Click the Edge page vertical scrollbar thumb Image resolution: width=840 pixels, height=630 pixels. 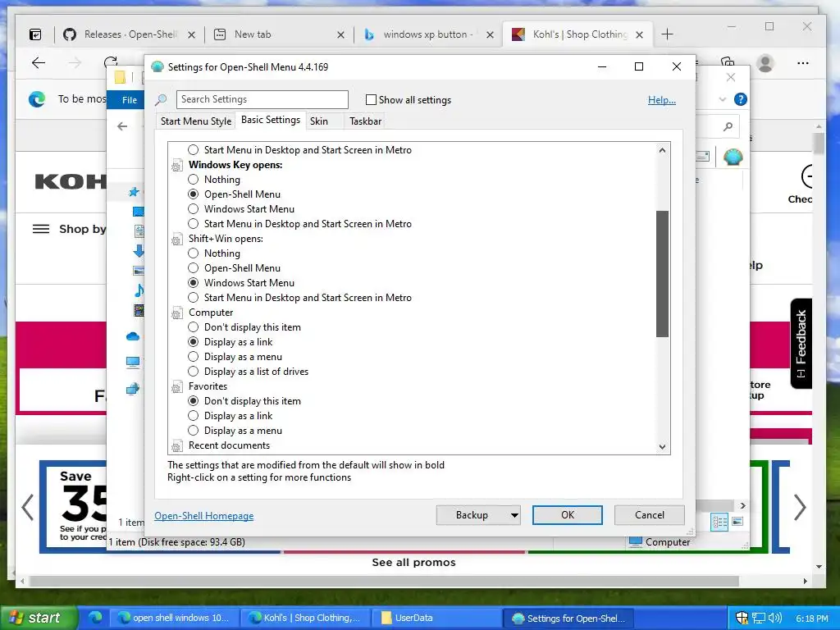tap(819, 143)
